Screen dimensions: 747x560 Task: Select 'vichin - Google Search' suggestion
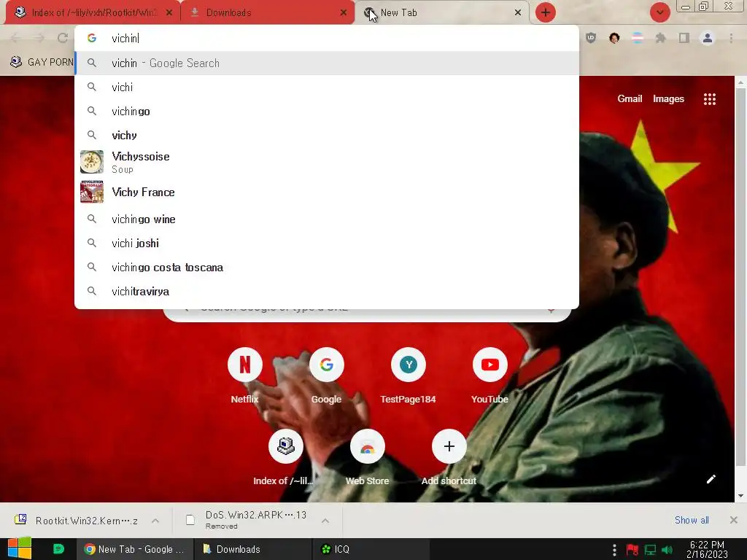pos(327,63)
